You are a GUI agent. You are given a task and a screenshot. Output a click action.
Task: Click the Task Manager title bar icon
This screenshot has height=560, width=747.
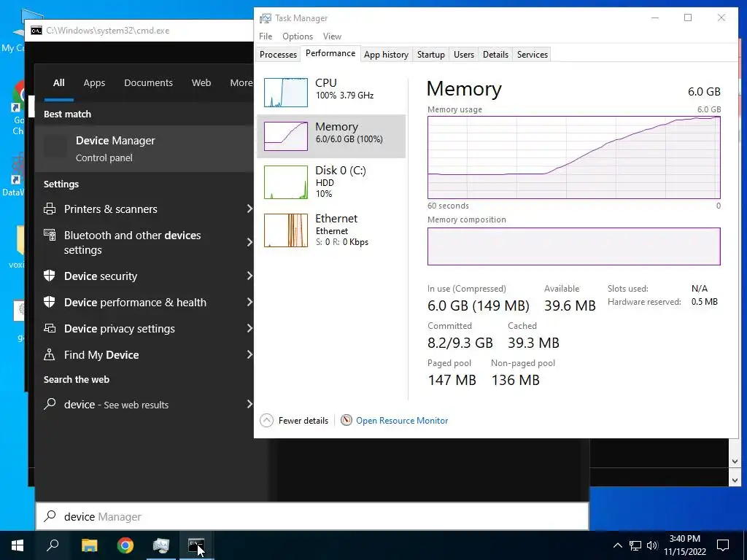[x=265, y=18]
